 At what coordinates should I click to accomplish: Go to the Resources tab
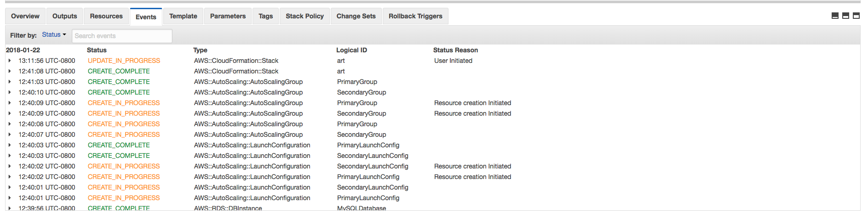[x=106, y=16]
